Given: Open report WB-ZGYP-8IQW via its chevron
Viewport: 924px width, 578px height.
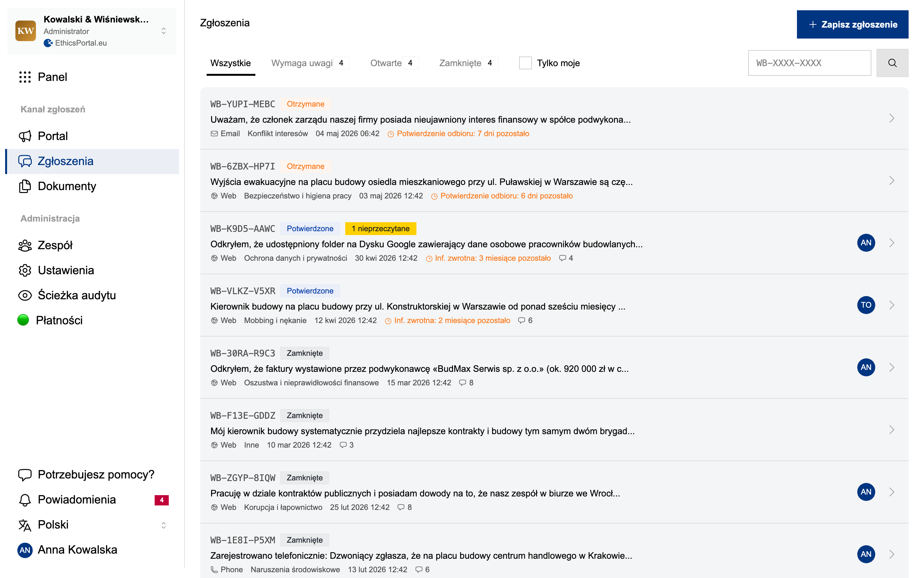Looking at the screenshot, I should [x=892, y=492].
